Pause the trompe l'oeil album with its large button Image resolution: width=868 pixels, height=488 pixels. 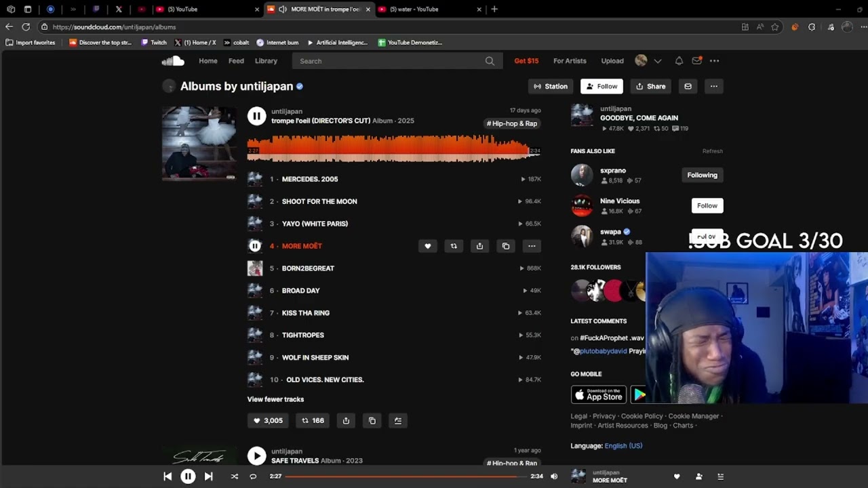pos(256,116)
